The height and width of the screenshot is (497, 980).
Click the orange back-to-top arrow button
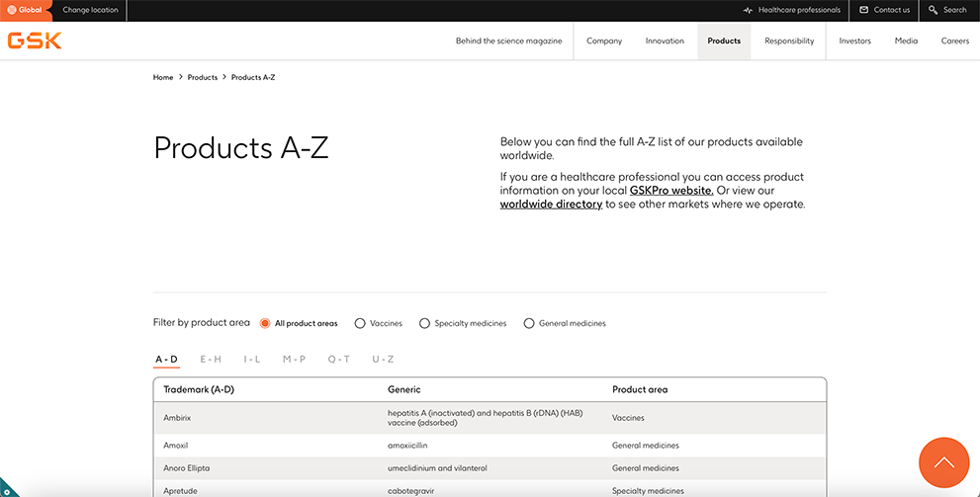pyautogui.click(x=943, y=462)
